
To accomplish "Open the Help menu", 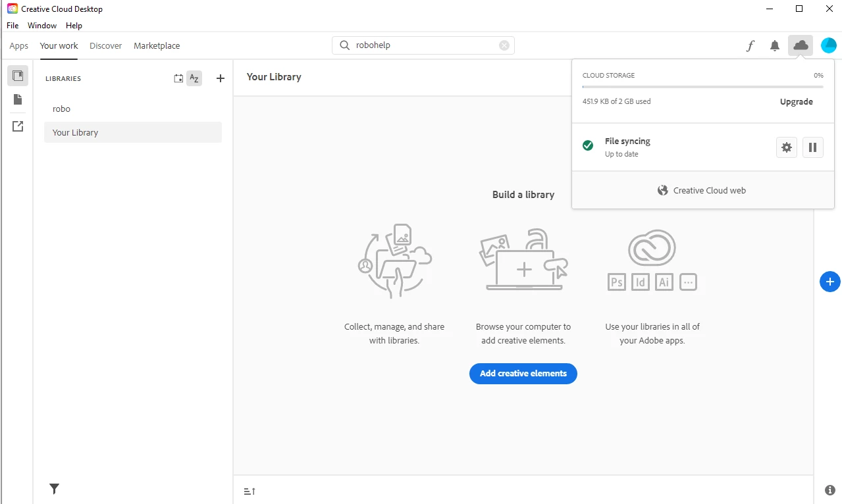I will pyautogui.click(x=74, y=26).
